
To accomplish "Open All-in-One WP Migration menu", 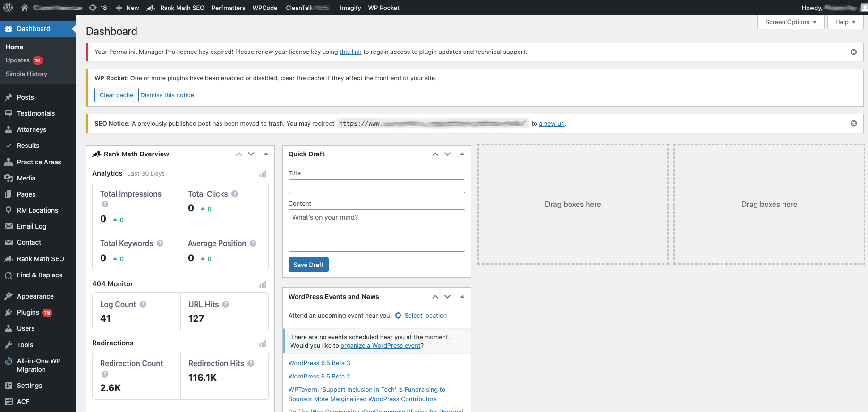I will [x=38, y=365].
